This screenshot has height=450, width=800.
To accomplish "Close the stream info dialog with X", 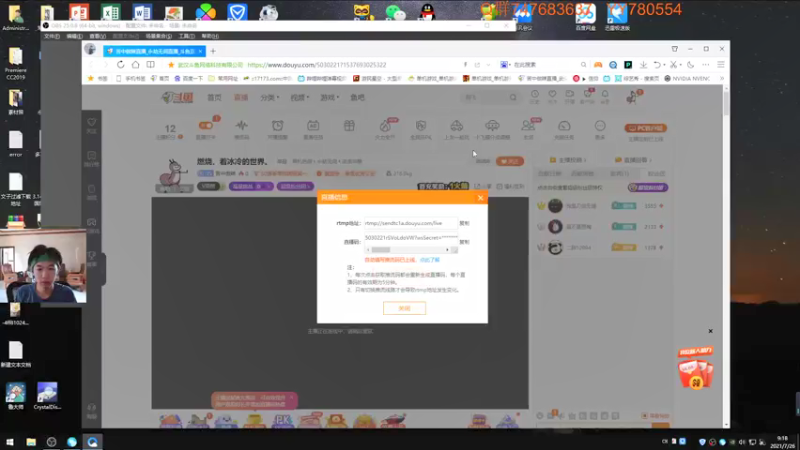I will pyautogui.click(x=480, y=198).
